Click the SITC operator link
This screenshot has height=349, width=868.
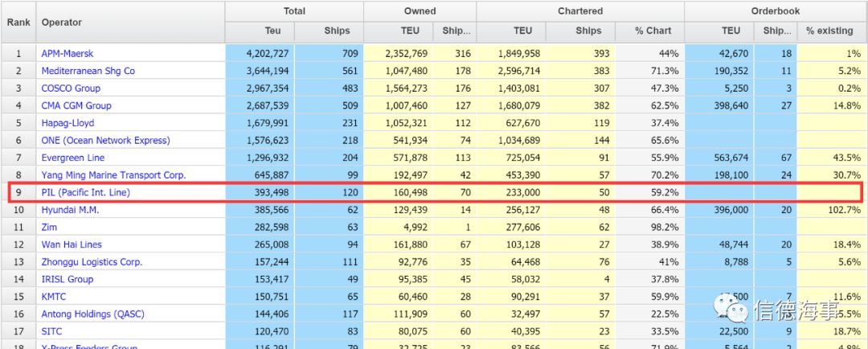click(x=51, y=331)
